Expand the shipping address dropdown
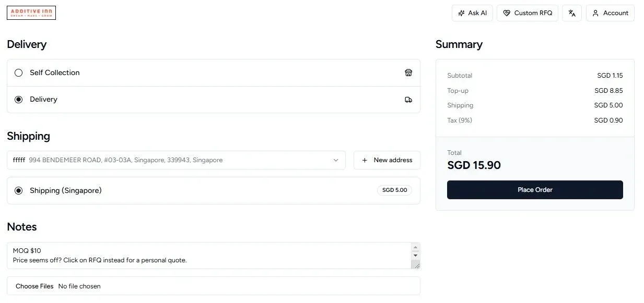The image size is (644, 303). click(x=176, y=160)
